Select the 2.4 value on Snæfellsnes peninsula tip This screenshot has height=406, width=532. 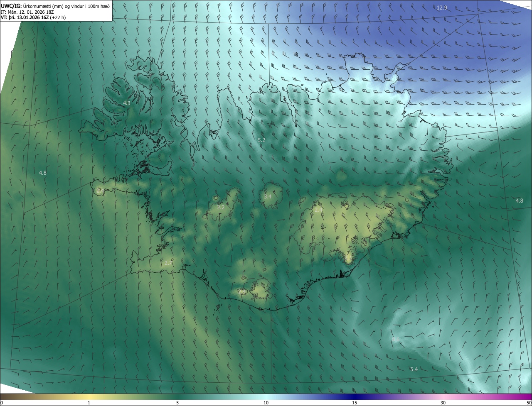pos(100,191)
